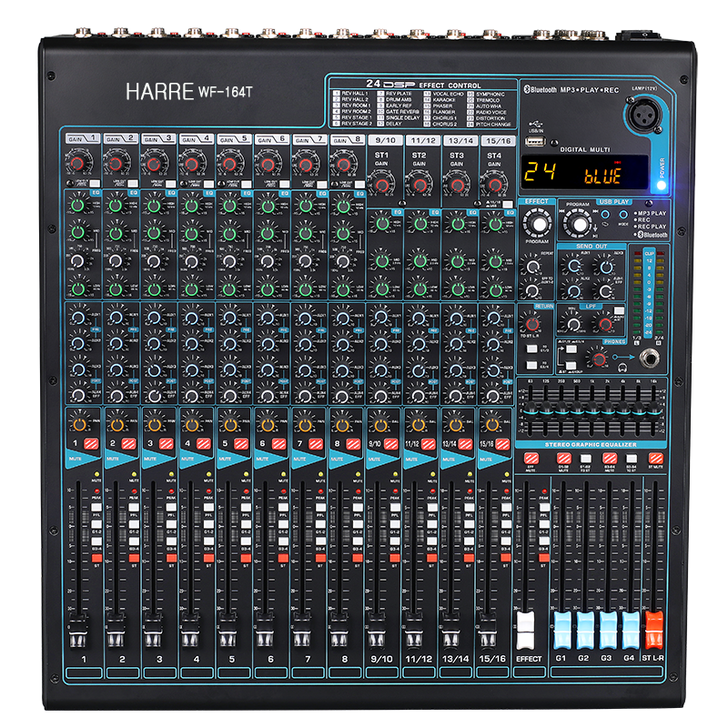Click the EFFECT PROGRAM selector knob

(x=539, y=225)
